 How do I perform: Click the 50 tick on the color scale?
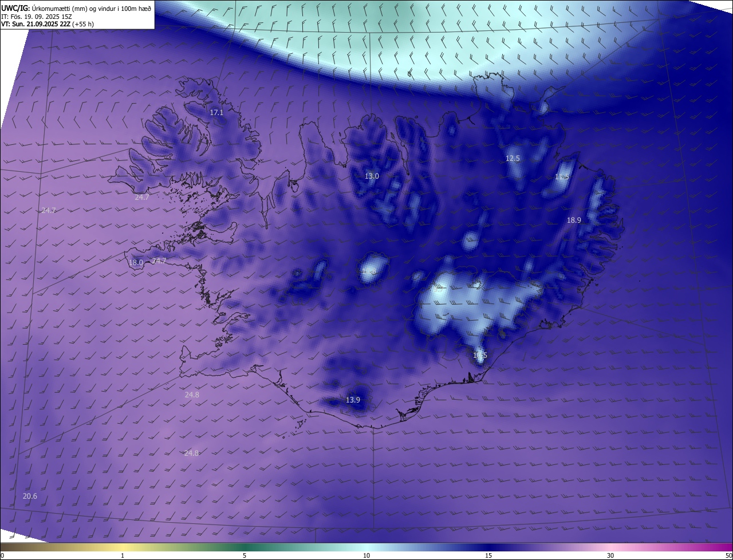pyautogui.click(x=728, y=555)
